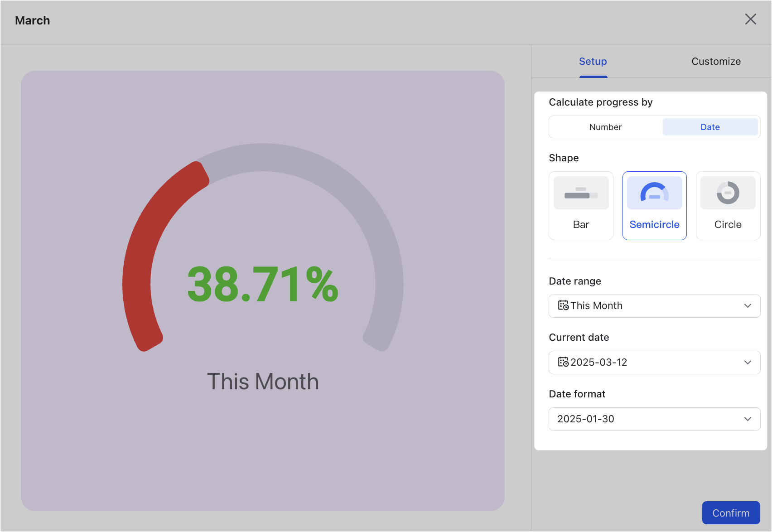Open the Date range dropdown

coord(654,306)
